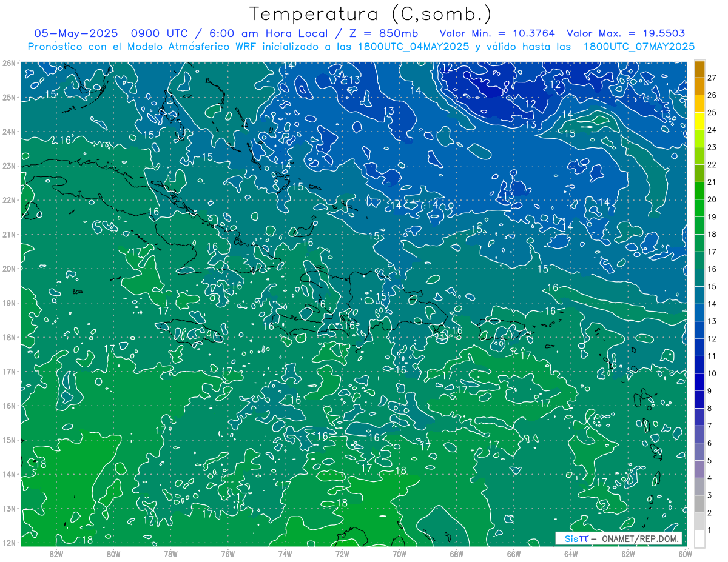Click the color bar swatch labeled 20
This screenshot has height=562, width=728.
pyautogui.click(x=699, y=191)
